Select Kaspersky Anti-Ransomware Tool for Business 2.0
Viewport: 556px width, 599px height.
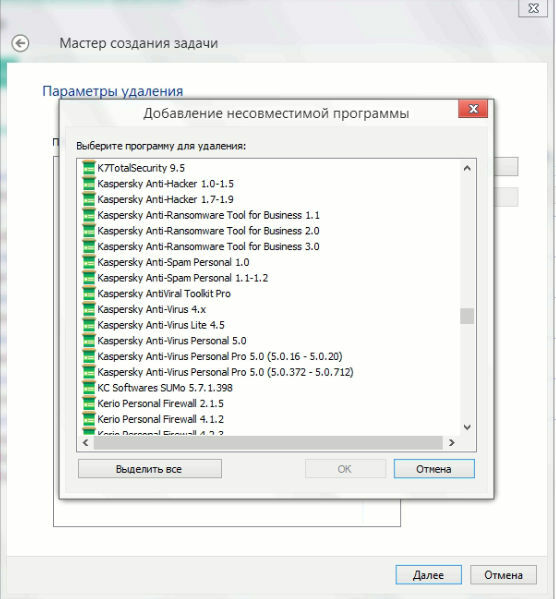(208, 231)
